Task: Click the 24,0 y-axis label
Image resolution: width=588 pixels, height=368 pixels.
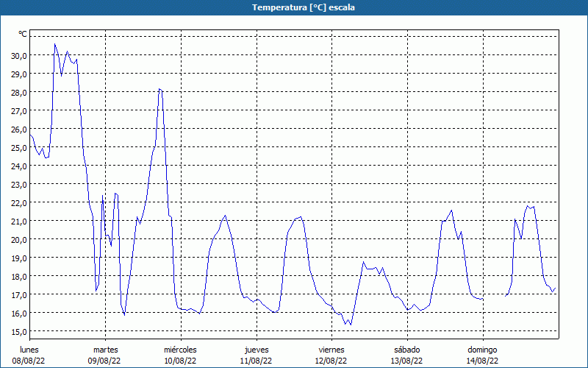Action: pyautogui.click(x=19, y=166)
